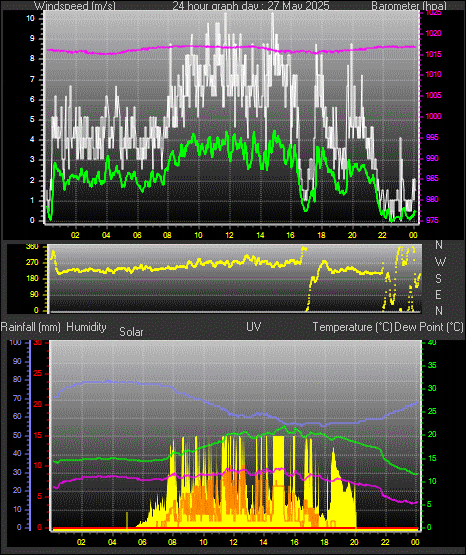Click 980 on the magenta barometer axis

432,199
